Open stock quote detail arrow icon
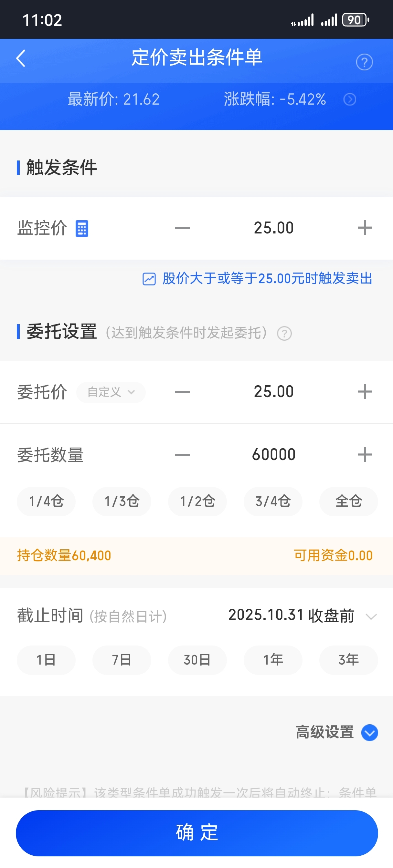 coord(349,99)
